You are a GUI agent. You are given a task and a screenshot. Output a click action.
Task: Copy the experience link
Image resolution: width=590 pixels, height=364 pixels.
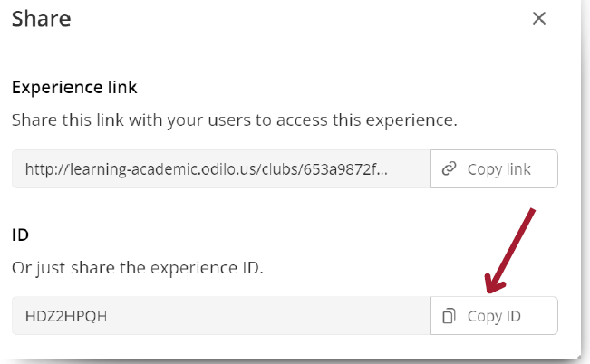pos(494,168)
